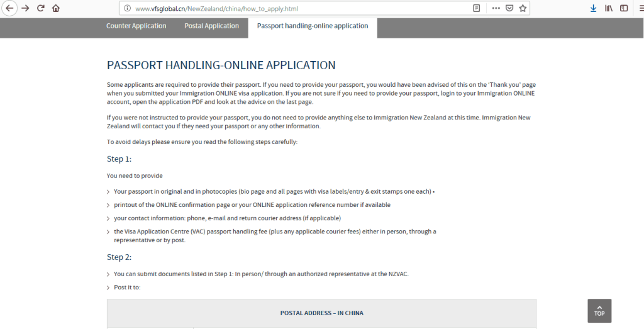Click the Step 1: heading
This screenshot has width=644, height=329.
119,159
